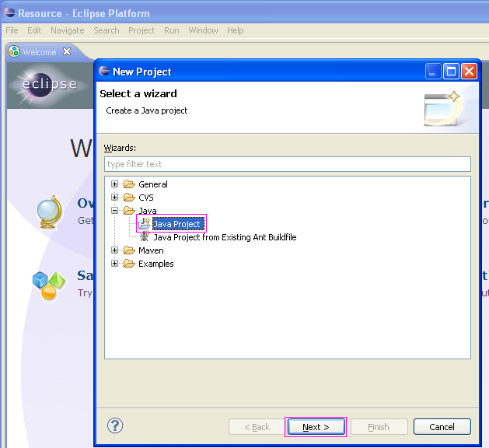Click the CVS folder icon
Viewport: 489px width, 448px height.
coord(129,198)
